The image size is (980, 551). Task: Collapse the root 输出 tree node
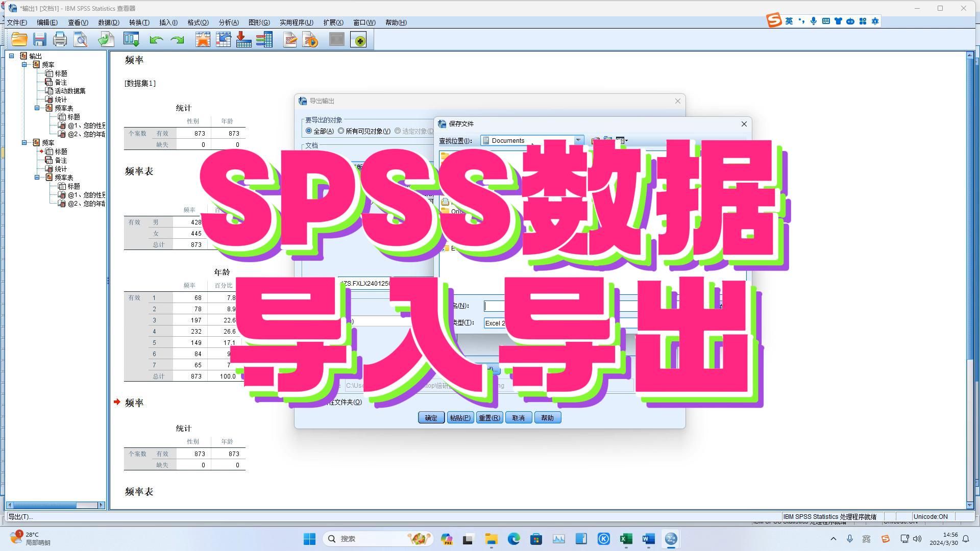[x=11, y=56]
